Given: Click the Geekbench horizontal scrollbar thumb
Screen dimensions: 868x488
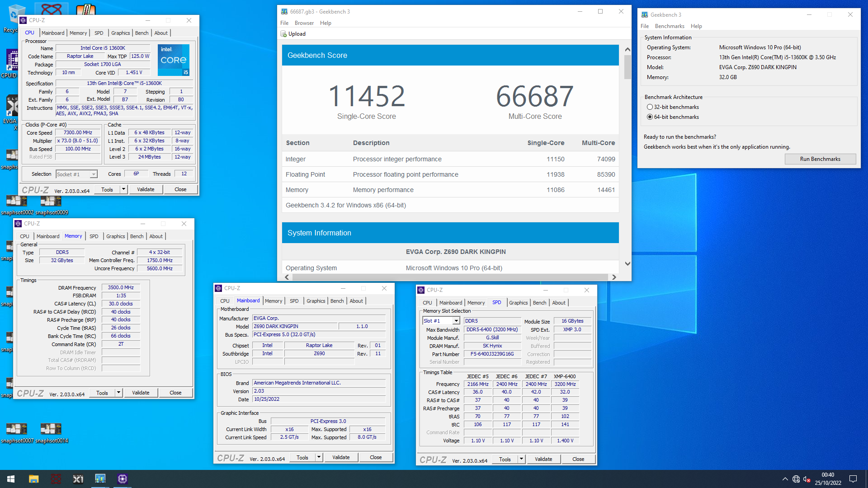Looking at the screenshot, I should click(450, 277).
